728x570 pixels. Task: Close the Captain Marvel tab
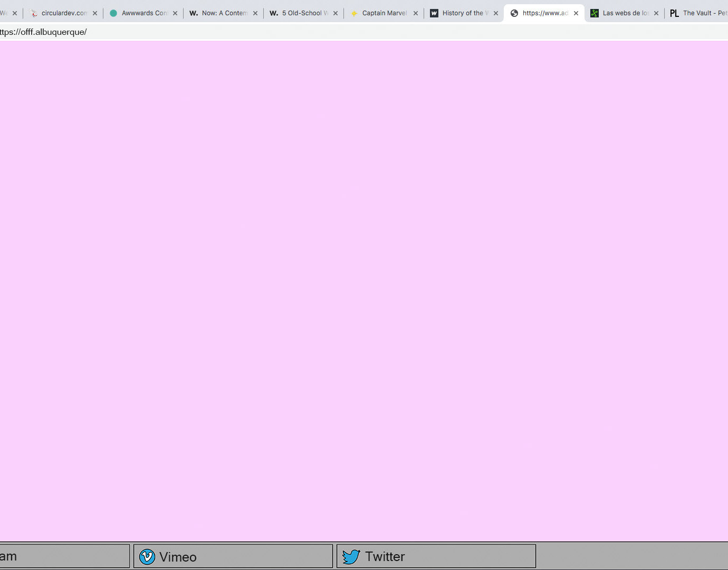[x=416, y=13]
